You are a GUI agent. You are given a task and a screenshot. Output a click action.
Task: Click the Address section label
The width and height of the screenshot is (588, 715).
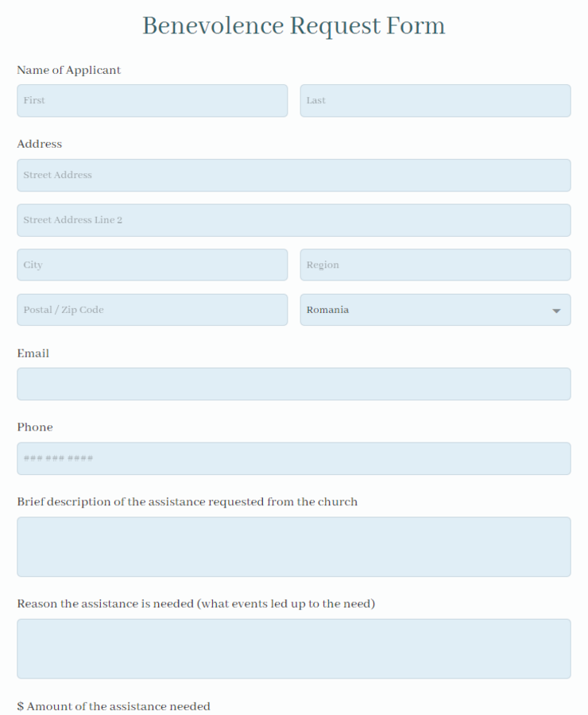pyautogui.click(x=39, y=144)
